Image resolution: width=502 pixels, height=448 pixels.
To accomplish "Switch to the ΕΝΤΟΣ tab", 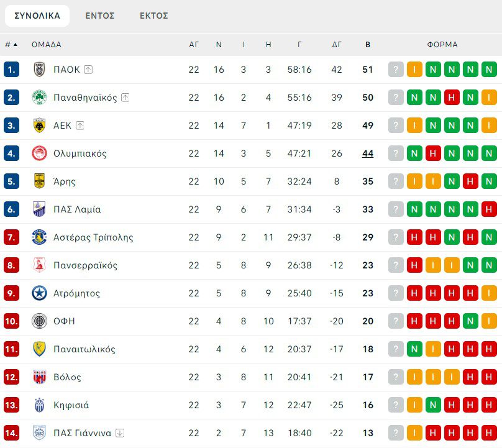I will (100, 16).
